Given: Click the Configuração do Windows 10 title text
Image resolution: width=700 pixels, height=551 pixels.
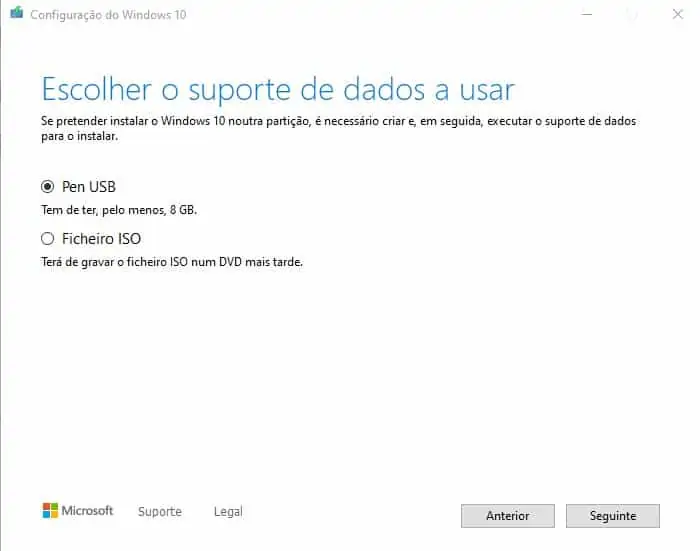Looking at the screenshot, I should point(108,15).
